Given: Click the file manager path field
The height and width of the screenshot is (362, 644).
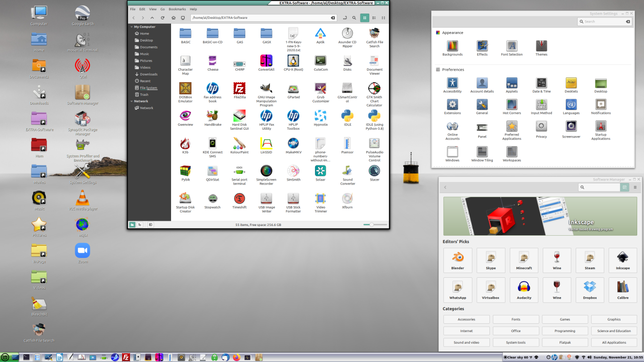Looking at the screenshot, I should (x=264, y=17).
